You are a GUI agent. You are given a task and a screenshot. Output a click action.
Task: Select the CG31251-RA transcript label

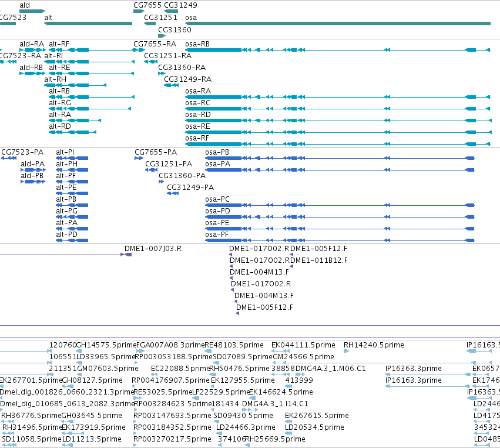(167, 56)
